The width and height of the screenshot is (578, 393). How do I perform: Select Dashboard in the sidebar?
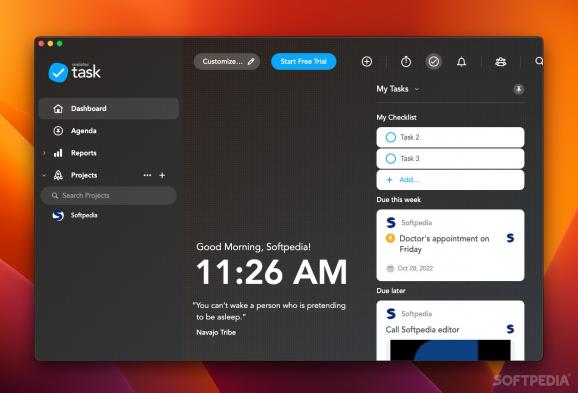click(109, 108)
